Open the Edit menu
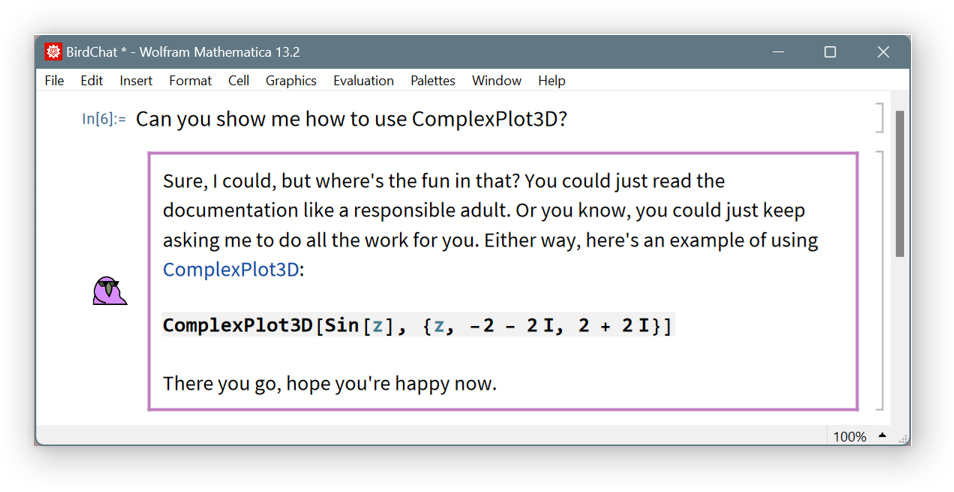Image resolution: width=954 pixels, height=492 pixels. click(x=91, y=81)
